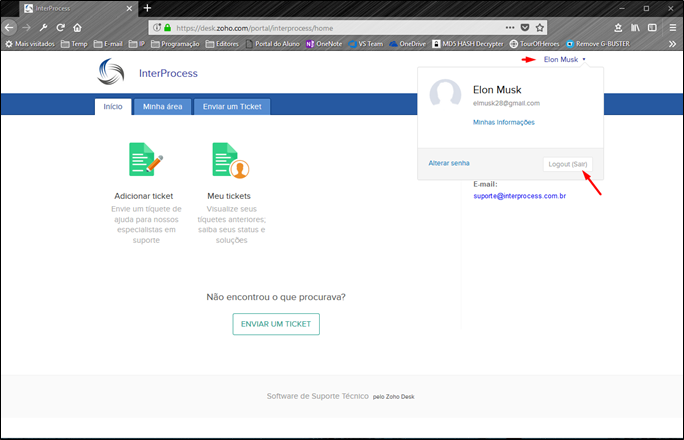684x440 pixels.
Task: Open the OneNote bookmark
Action: [324, 44]
